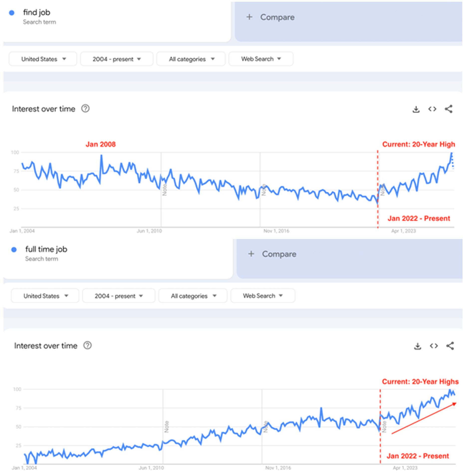Download the full time job chart data
464x476 pixels.
pos(418,346)
